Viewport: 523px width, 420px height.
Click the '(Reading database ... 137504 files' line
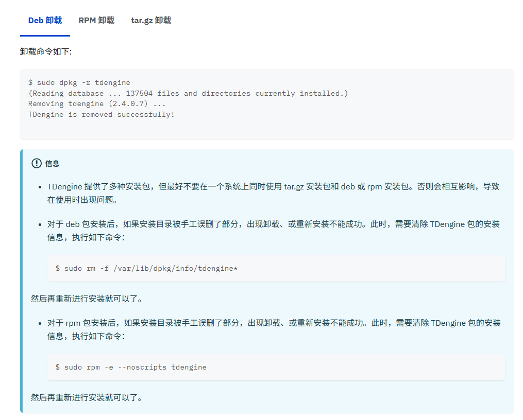click(x=188, y=93)
